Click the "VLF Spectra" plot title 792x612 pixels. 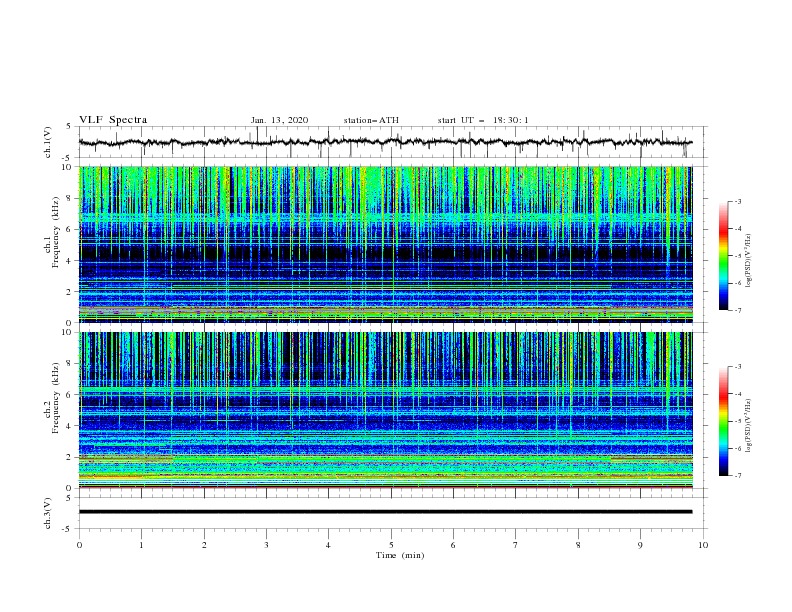pos(113,120)
